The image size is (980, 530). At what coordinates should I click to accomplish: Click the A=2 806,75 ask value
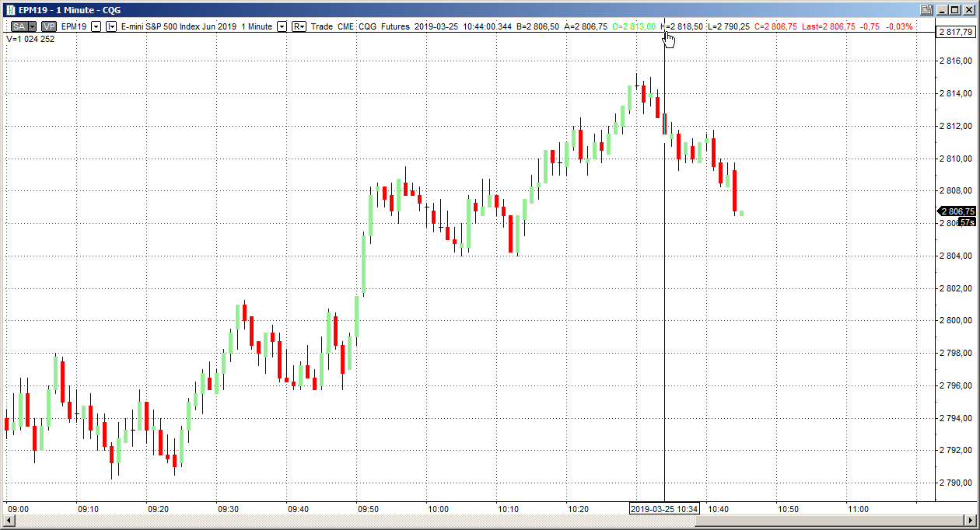[586, 26]
